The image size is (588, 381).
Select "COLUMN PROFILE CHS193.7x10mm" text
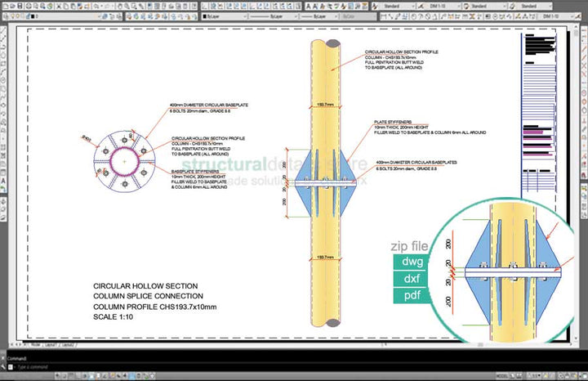point(155,307)
